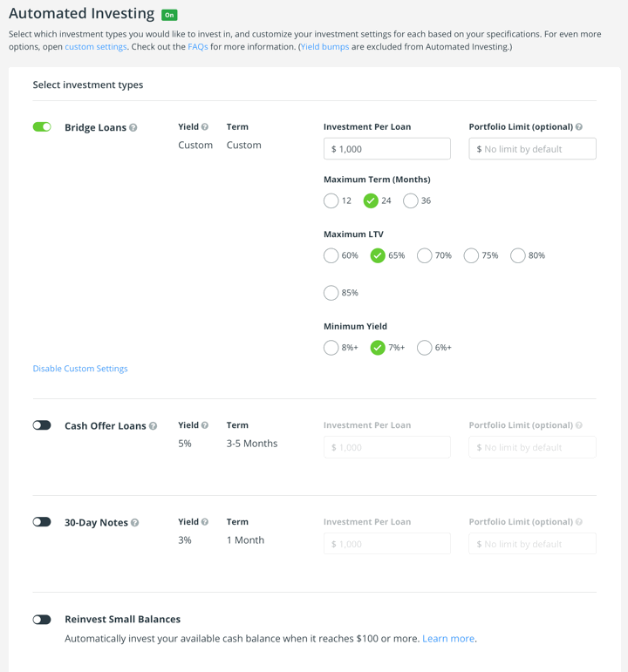Click Bridge Loans Investment Per Loan field
Viewport: 628px width, 672px height.
click(x=386, y=149)
